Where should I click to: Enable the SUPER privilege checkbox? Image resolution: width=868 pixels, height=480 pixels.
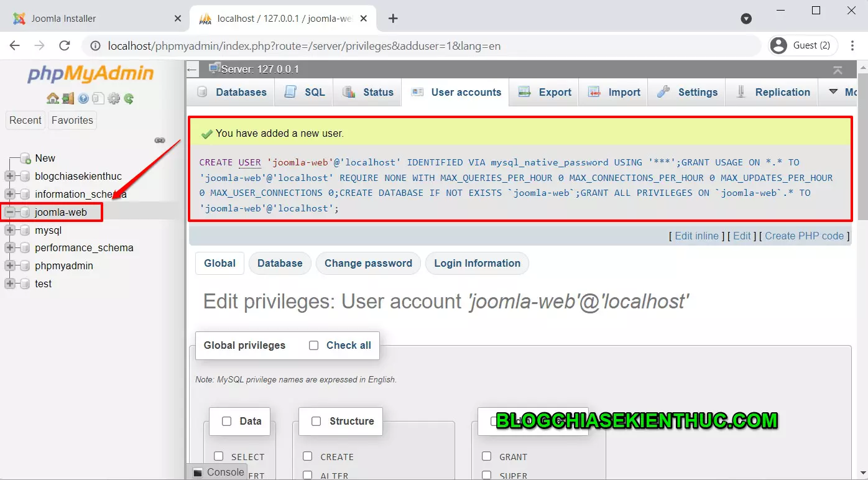coord(487,475)
